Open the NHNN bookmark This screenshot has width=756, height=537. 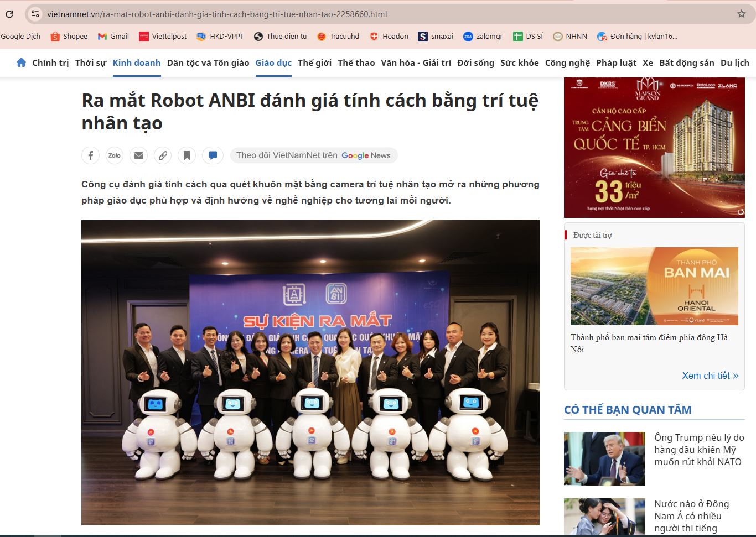point(571,37)
